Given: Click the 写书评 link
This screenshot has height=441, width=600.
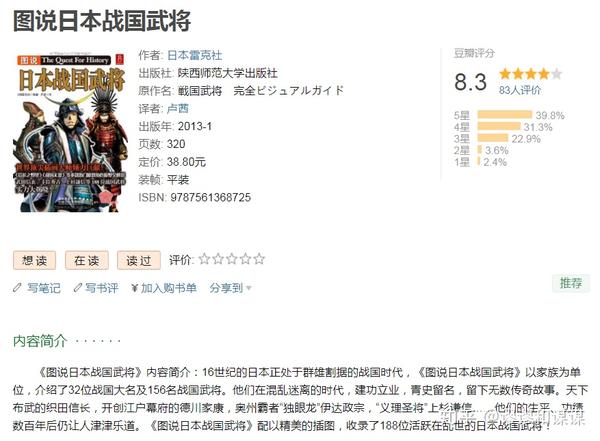Looking at the screenshot, I should coord(101,288).
